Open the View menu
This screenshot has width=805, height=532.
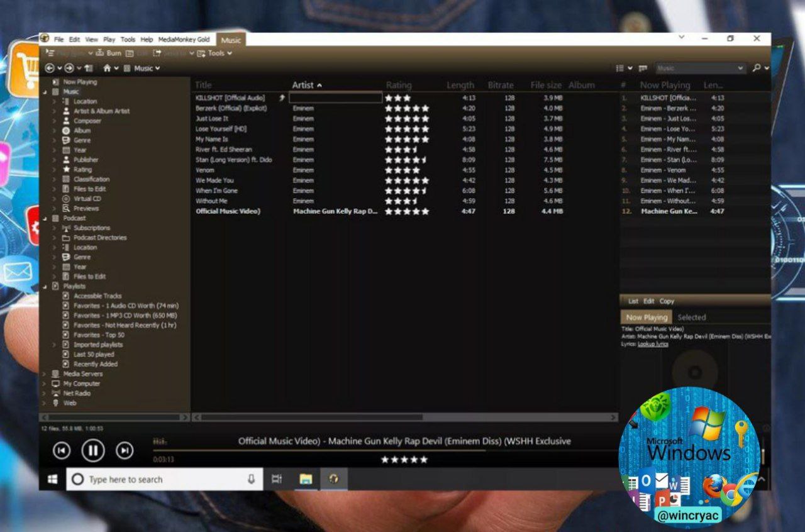pyautogui.click(x=92, y=39)
